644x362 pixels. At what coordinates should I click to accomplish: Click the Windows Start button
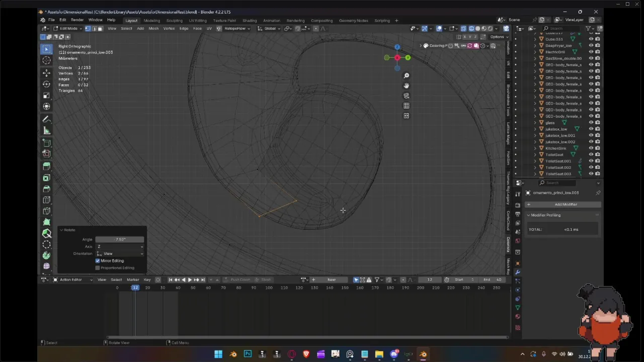(218, 354)
